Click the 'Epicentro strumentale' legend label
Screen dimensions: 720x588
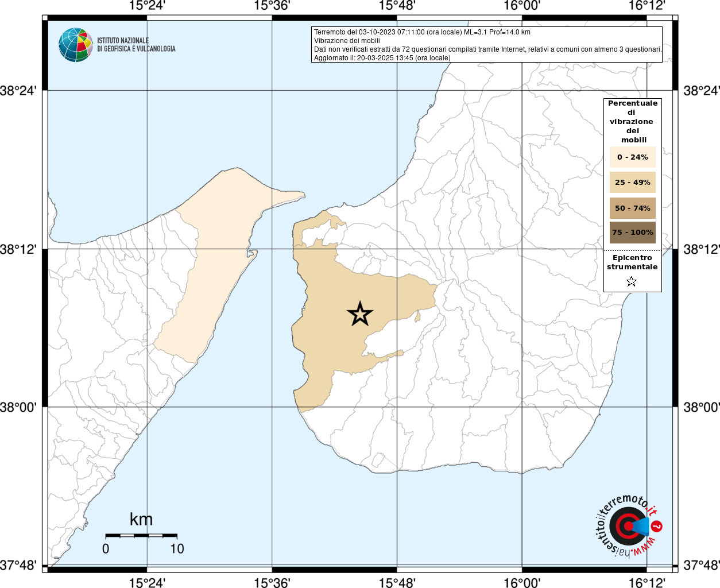[632, 262]
